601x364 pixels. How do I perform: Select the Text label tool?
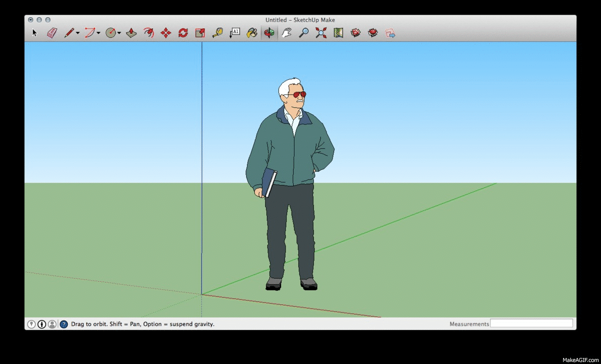235,33
